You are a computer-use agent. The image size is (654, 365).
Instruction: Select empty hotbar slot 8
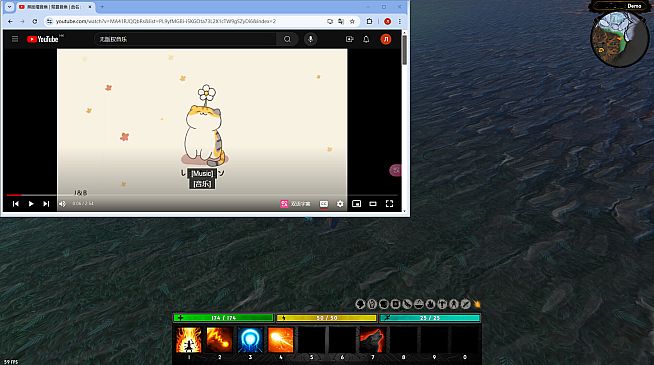(x=403, y=340)
